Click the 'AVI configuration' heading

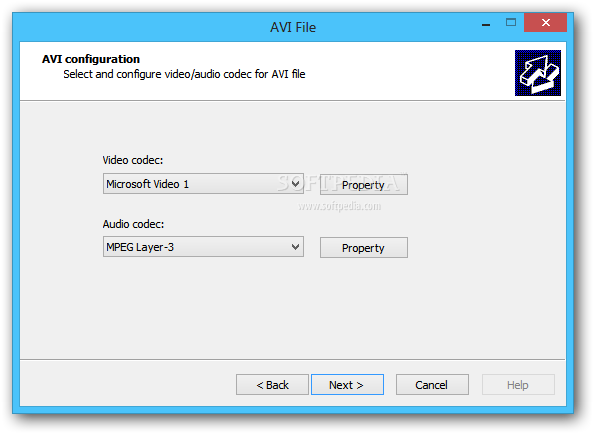[x=91, y=59]
